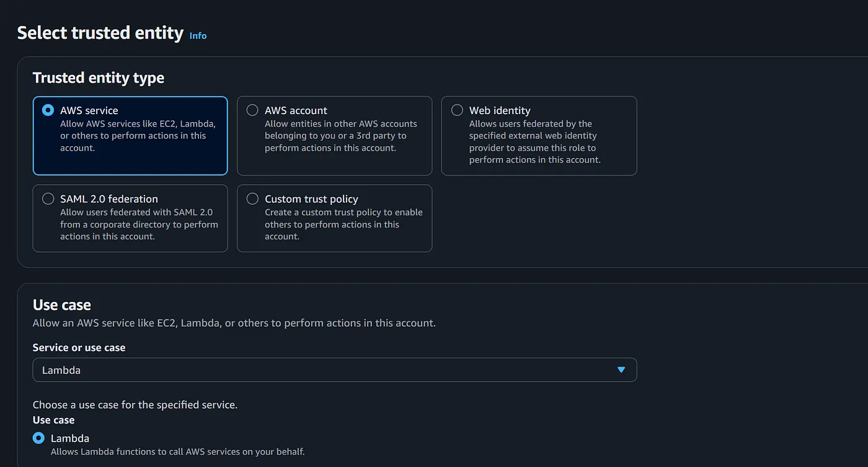Click the Web identity card description text
Viewport: 868px width, 467px height.
(535, 141)
